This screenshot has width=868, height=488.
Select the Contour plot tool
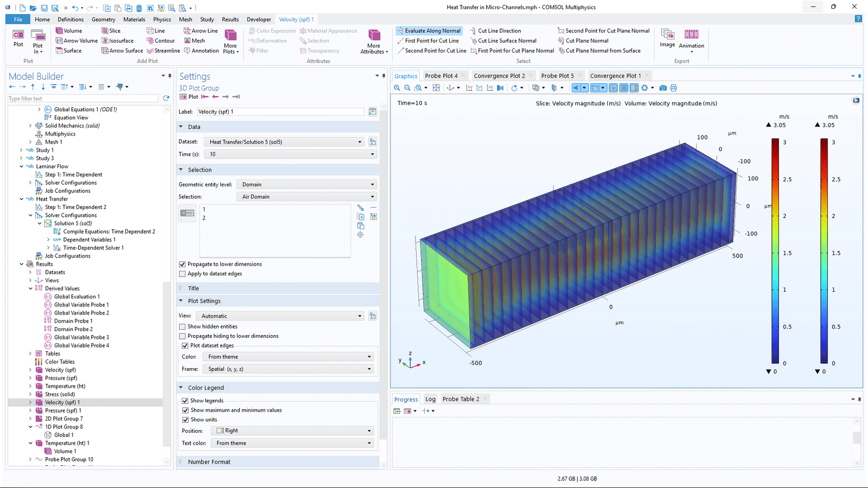tap(161, 41)
